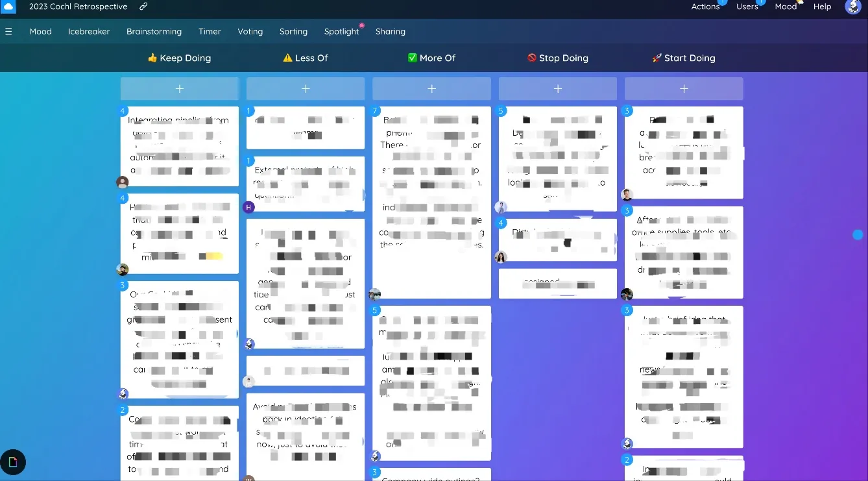Add a card to Start Doing column

(x=684, y=89)
